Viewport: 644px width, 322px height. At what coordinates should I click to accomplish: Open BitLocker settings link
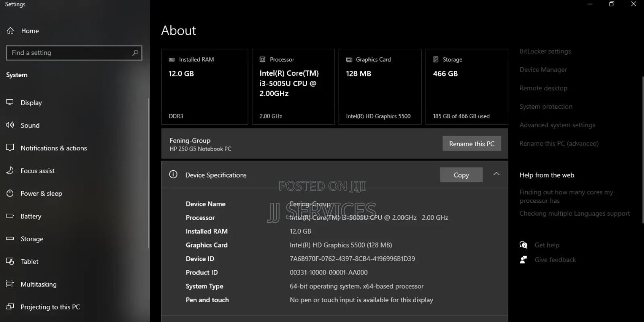click(545, 51)
